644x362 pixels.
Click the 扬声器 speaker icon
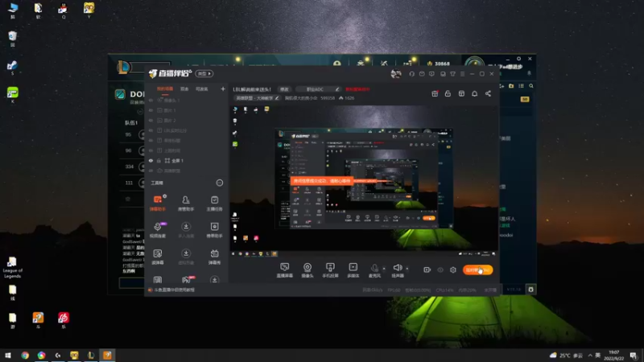coord(397,268)
